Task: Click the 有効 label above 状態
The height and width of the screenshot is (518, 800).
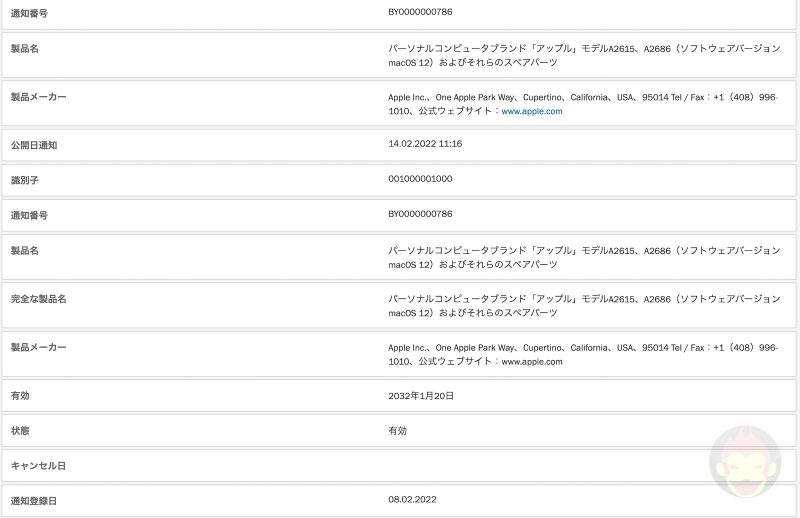Action: click(20, 396)
